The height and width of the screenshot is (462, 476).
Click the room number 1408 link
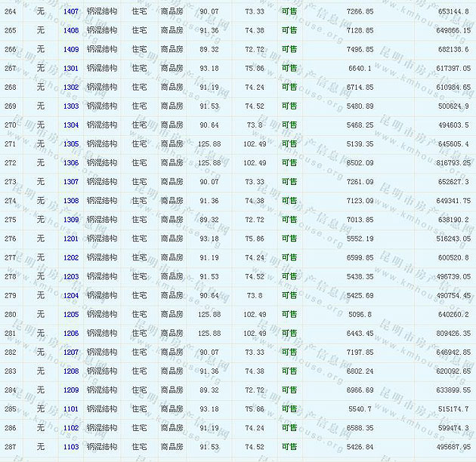(x=71, y=30)
